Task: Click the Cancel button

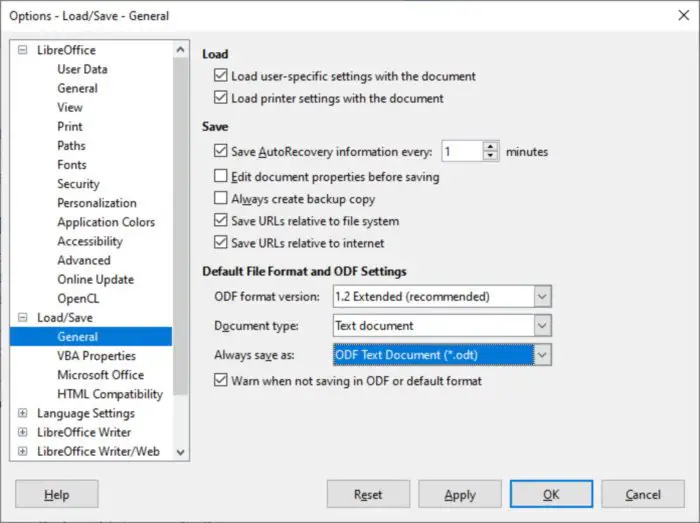Action: (643, 494)
